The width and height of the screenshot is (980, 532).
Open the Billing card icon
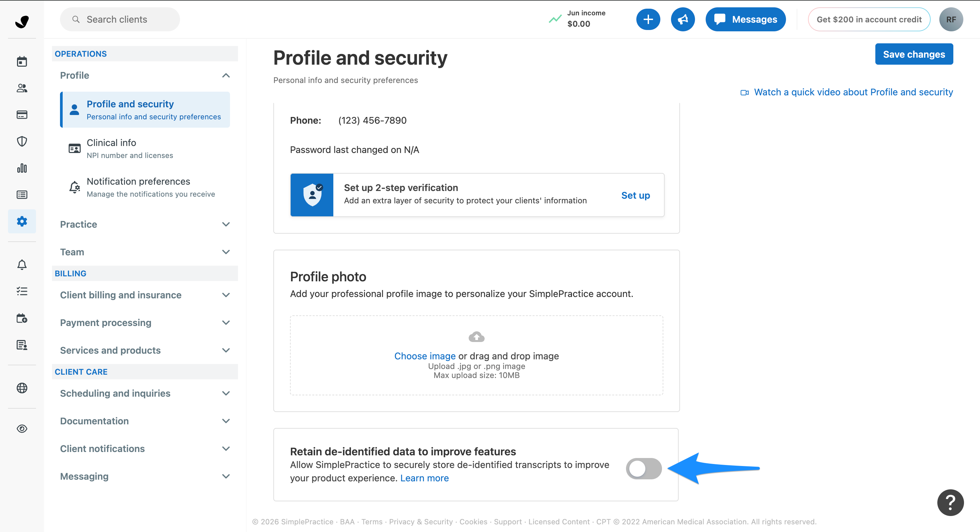(22, 115)
